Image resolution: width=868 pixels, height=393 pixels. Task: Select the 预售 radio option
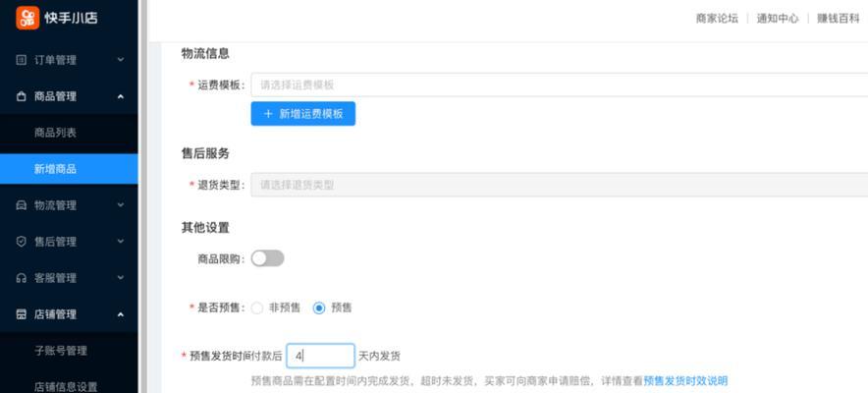coord(319,309)
